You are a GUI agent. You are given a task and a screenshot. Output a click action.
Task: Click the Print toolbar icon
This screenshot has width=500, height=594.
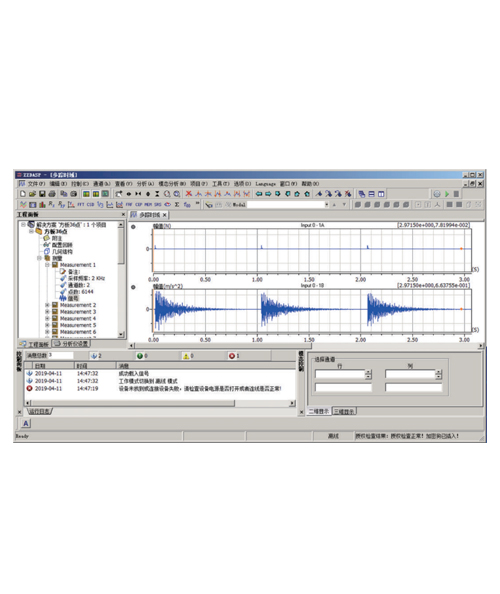pos(52,194)
